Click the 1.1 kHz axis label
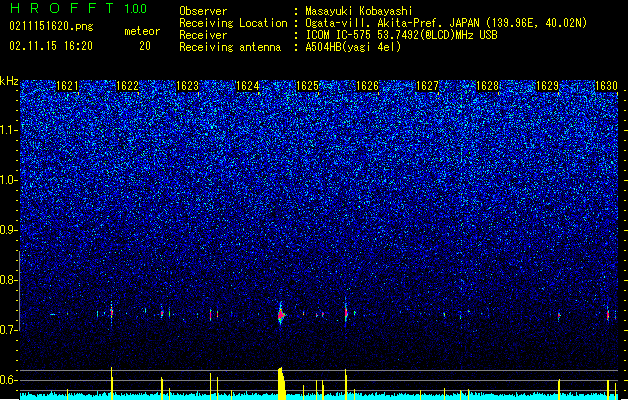Image resolution: width=629 pixels, height=400 pixels. pos(9,130)
